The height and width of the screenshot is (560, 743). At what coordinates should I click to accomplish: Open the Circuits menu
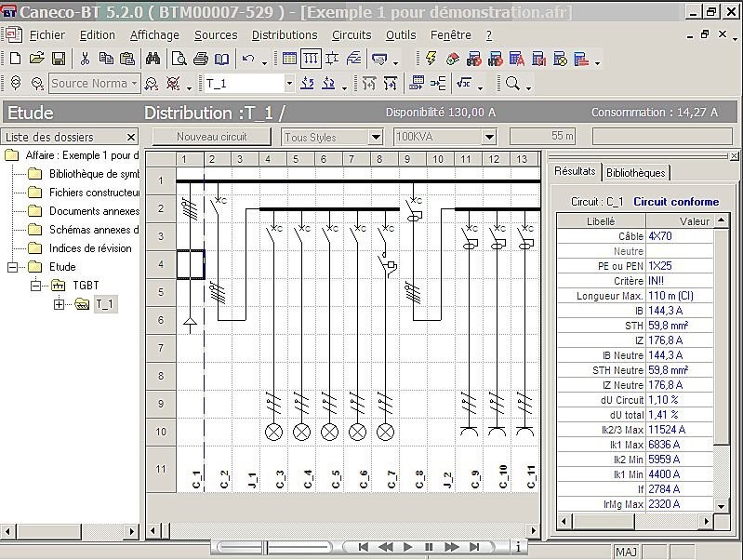click(x=352, y=35)
